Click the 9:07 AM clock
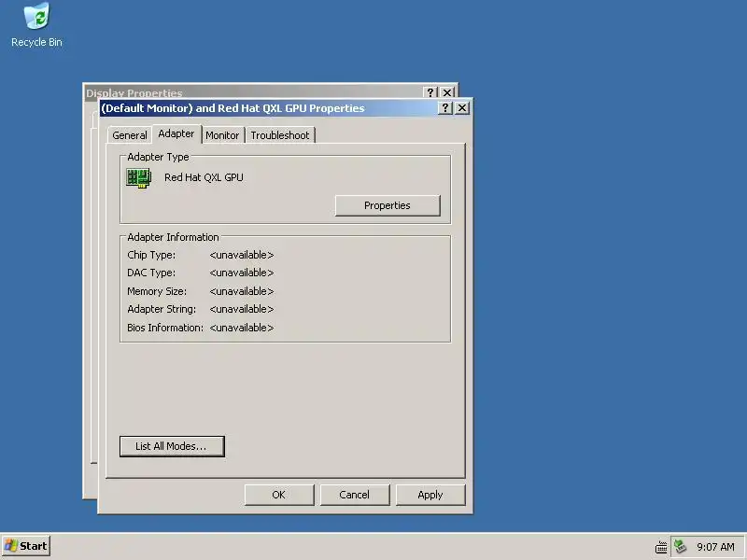Viewport: 747px width, 560px height. (x=715, y=547)
